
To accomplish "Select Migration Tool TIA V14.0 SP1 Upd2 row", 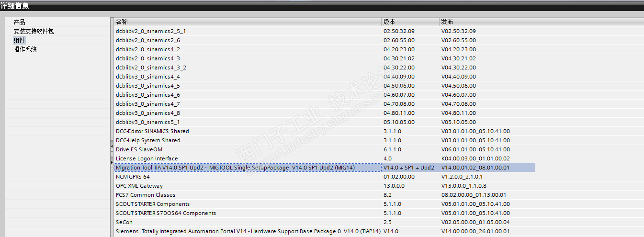I will pyautogui.click(x=325, y=168).
